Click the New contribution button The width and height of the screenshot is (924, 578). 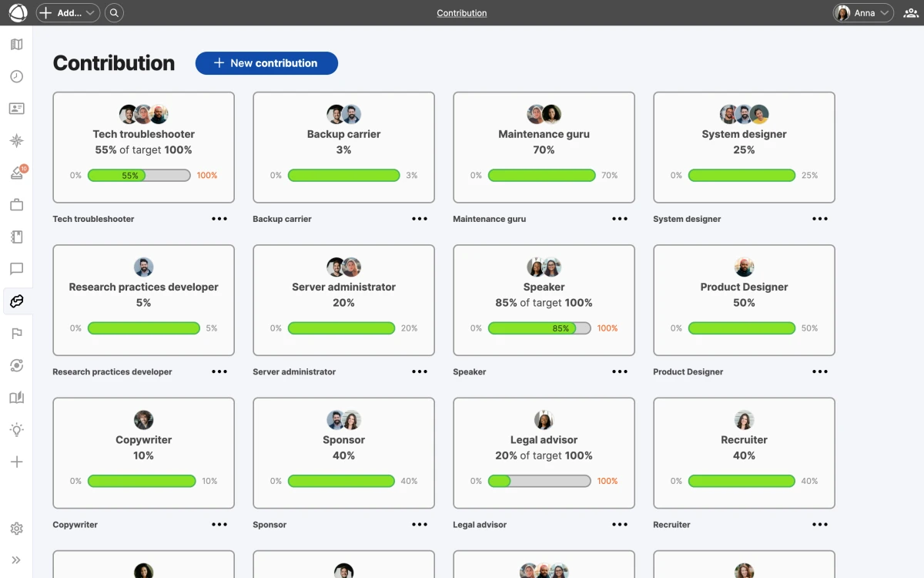click(x=266, y=62)
